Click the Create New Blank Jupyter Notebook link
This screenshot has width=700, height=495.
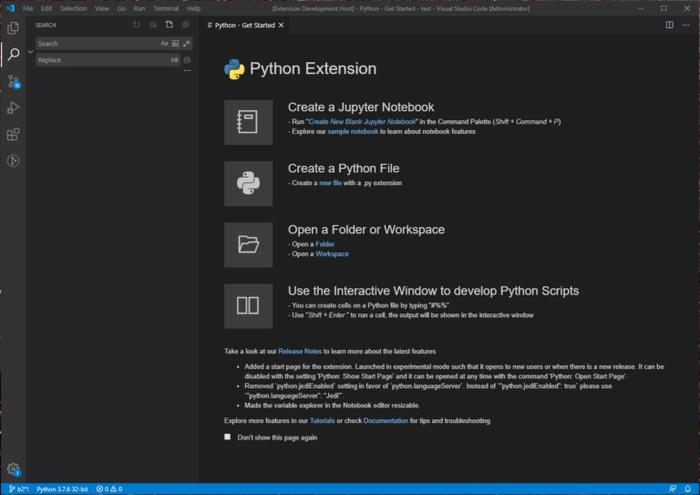pyautogui.click(x=362, y=121)
